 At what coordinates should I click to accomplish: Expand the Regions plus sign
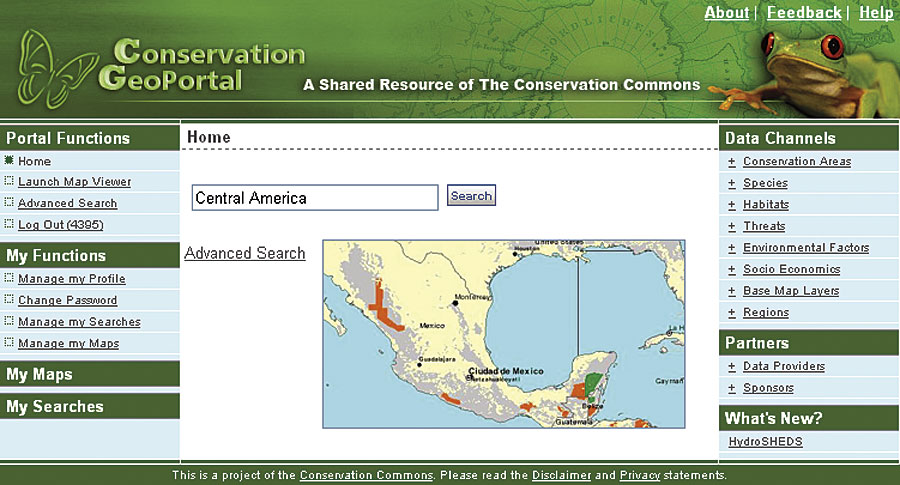coord(731,313)
